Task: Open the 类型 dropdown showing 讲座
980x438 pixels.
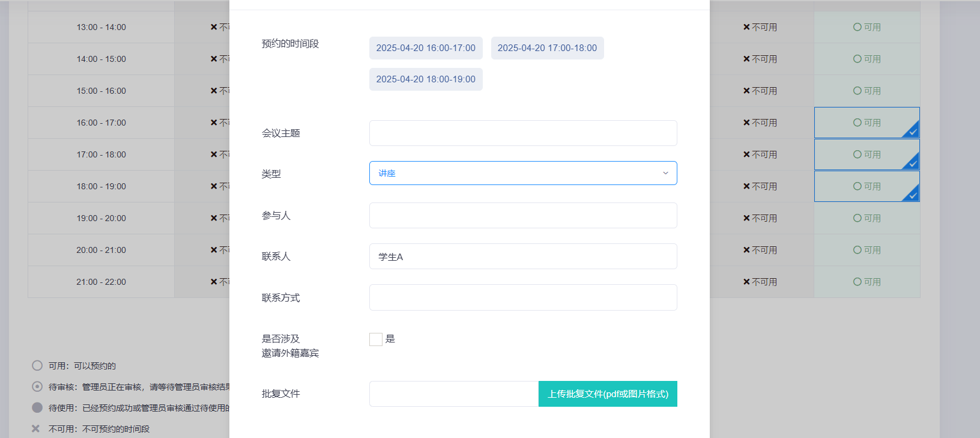Action: click(x=516, y=173)
